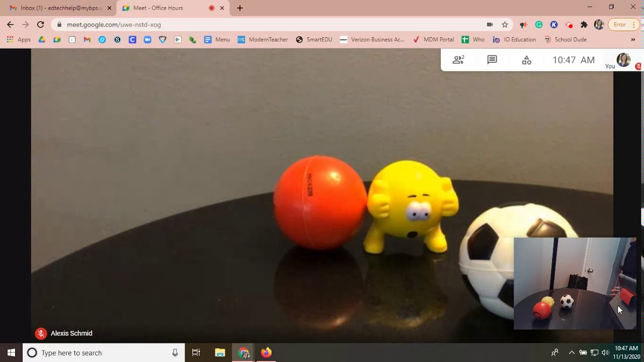Open the Google Meet bookmark icon
This screenshot has height=362, width=644.
tap(57, 40)
